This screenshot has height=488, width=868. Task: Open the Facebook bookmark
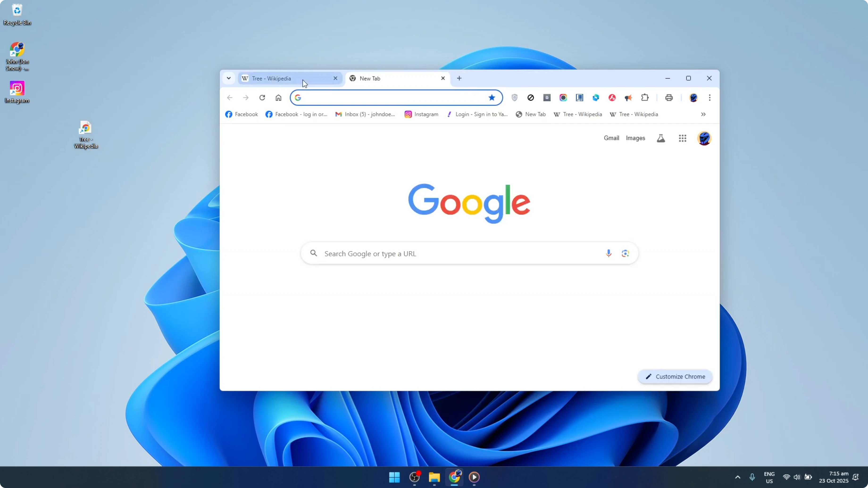pyautogui.click(x=242, y=114)
